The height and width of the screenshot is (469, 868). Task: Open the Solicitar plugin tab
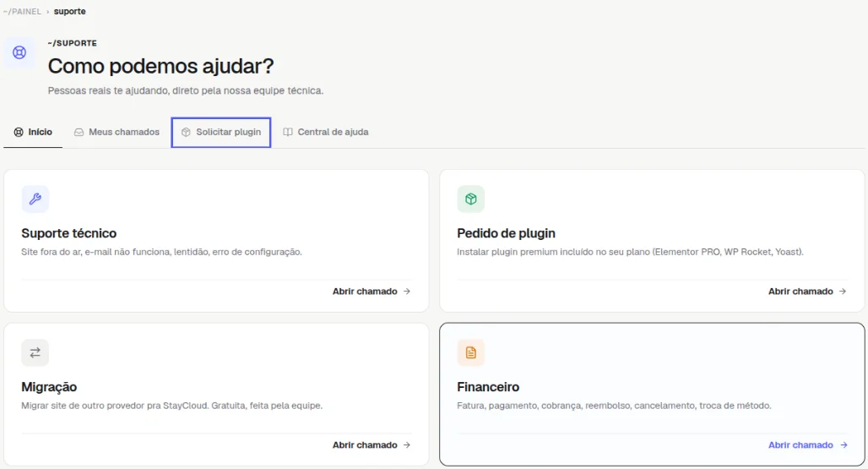pos(221,132)
